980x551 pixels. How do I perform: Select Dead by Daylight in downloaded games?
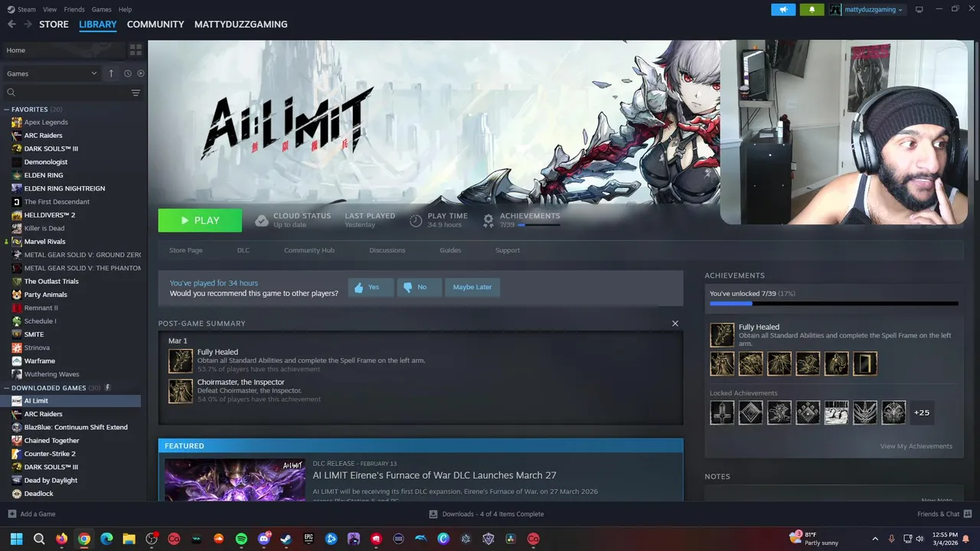(x=51, y=481)
